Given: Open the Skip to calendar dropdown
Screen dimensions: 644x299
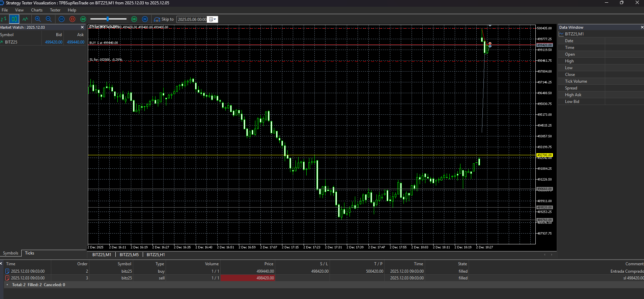Looking at the screenshot, I should click(x=213, y=20).
